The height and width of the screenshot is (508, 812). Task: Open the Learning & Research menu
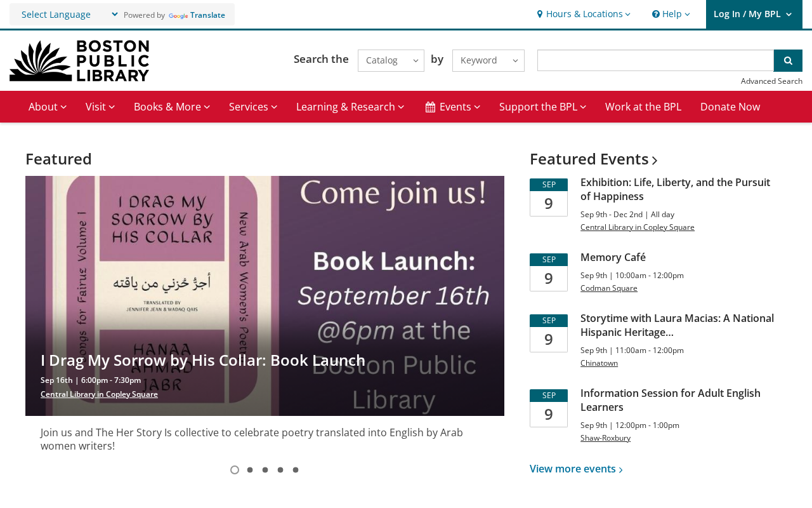[x=350, y=107]
